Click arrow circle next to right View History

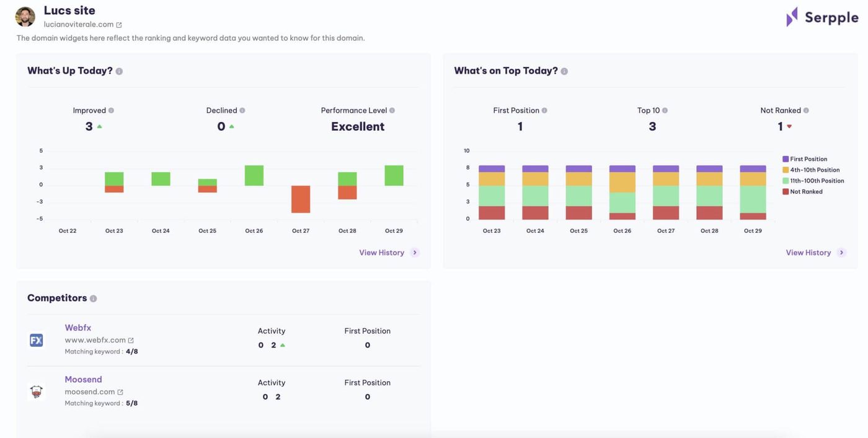(842, 253)
